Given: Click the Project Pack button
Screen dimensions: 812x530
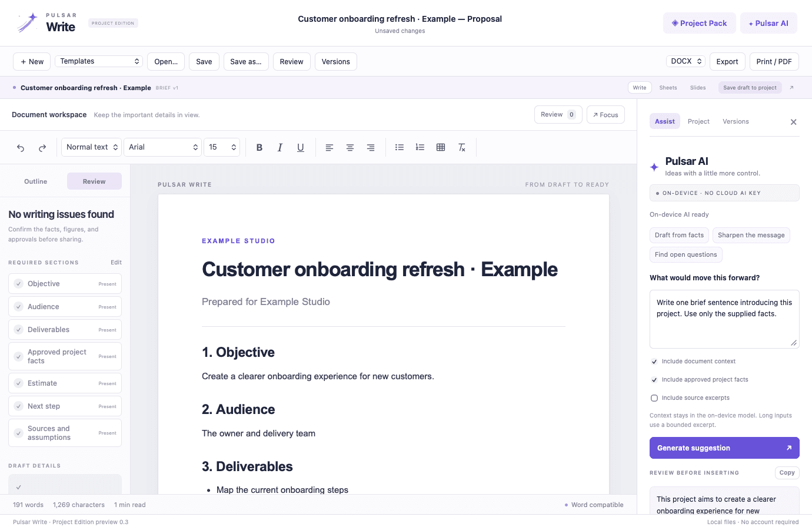Looking at the screenshot, I should pos(700,23).
